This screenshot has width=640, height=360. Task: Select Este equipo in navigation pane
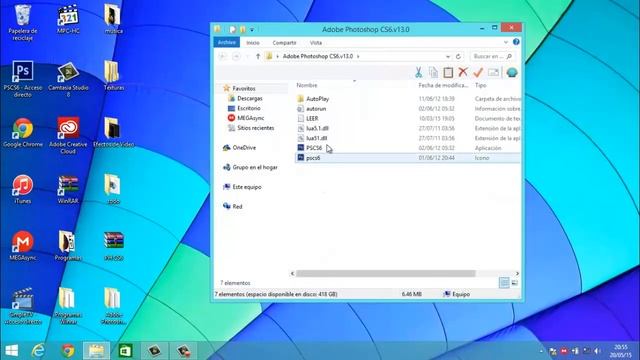(247, 187)
